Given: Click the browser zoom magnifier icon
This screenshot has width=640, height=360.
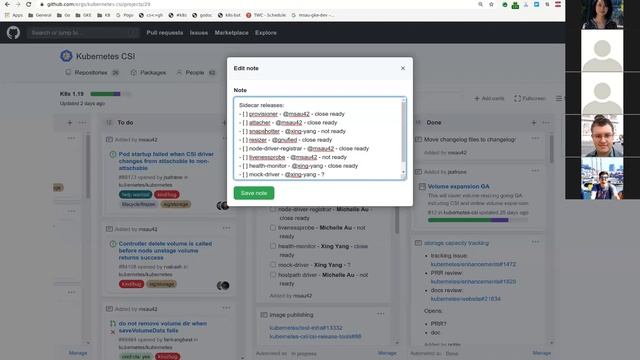Looking at the screenshot, I should click(480, 4).
